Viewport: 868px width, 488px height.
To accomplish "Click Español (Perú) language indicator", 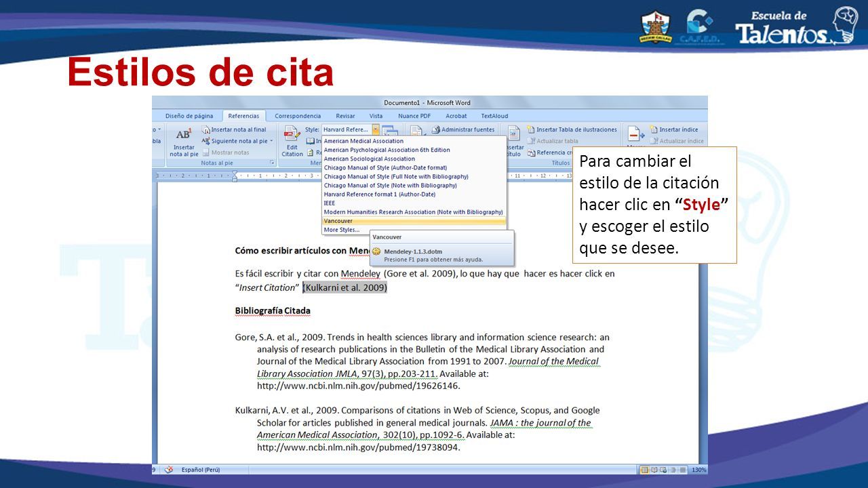I will click(201, 469).
